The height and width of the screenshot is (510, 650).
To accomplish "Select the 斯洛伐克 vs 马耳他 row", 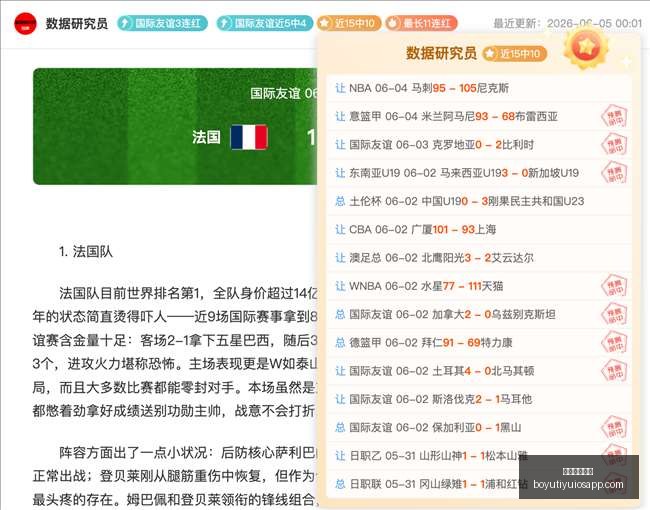I will coord(479,399).
